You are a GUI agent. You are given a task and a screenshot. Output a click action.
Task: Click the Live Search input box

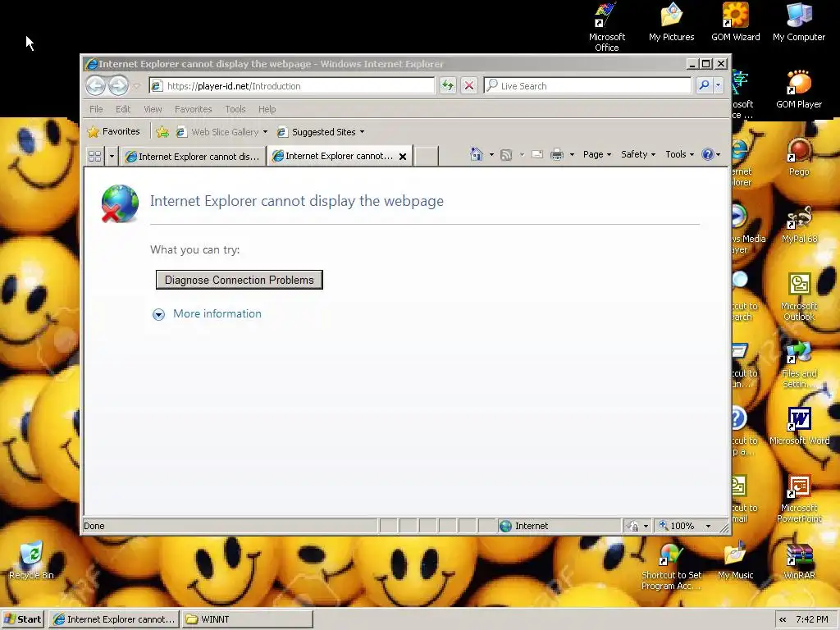[587, 85]
